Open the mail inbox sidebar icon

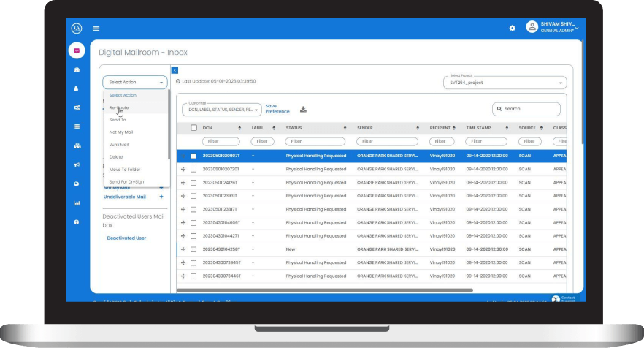[77, 50]
